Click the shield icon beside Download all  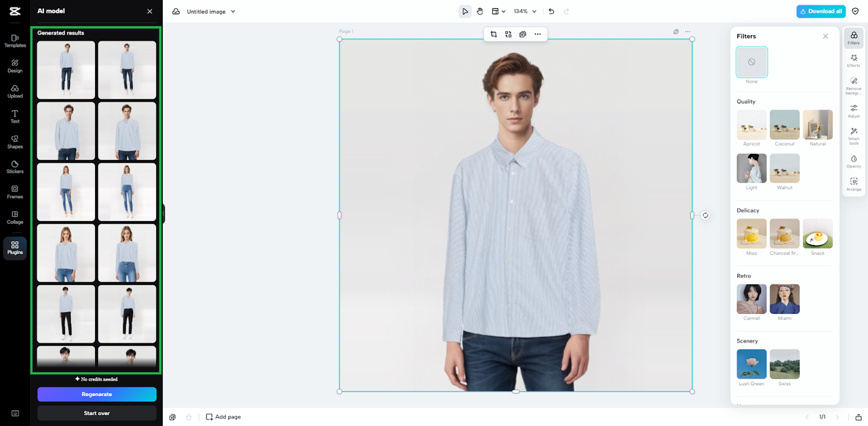pyautogui.click(x=855, y=12)
